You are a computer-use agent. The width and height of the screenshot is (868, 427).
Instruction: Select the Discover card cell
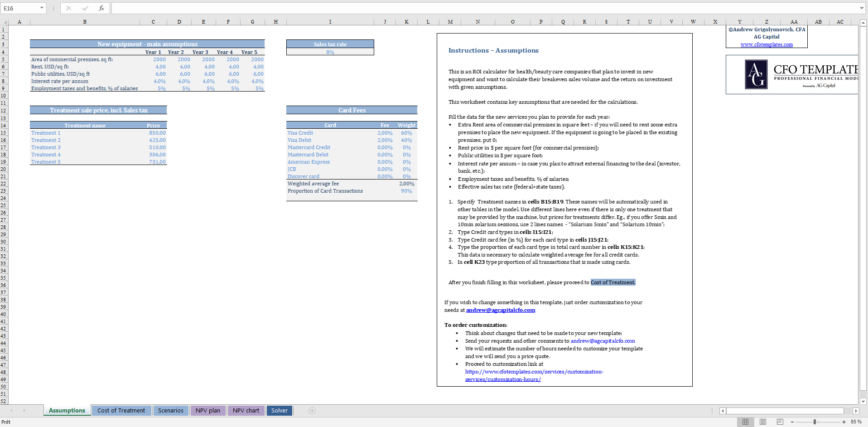[x=330, y=176]
